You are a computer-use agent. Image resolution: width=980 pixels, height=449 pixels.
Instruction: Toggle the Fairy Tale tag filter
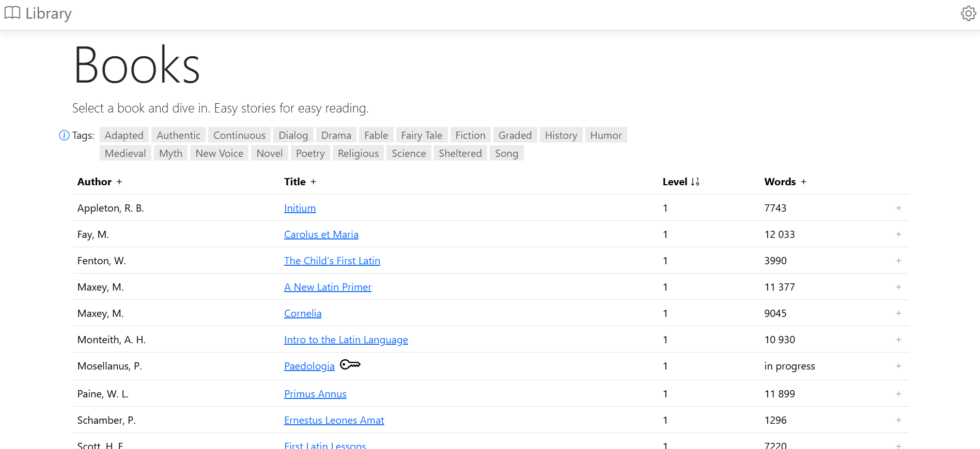tap(422, 135)
